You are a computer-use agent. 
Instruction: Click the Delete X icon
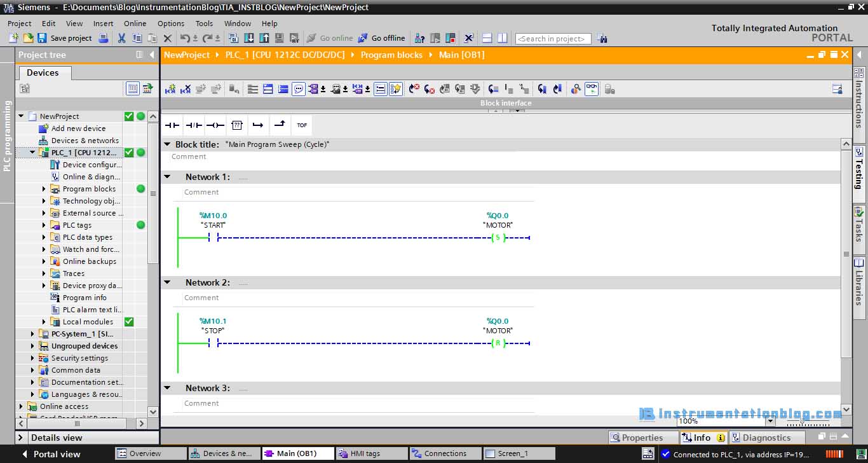tap(168, 38)
